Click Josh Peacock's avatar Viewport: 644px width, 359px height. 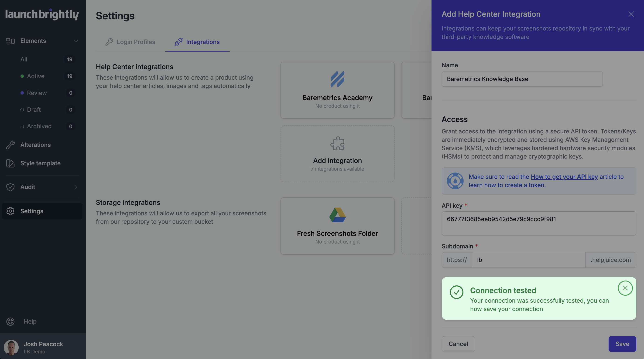pos(11,347)
